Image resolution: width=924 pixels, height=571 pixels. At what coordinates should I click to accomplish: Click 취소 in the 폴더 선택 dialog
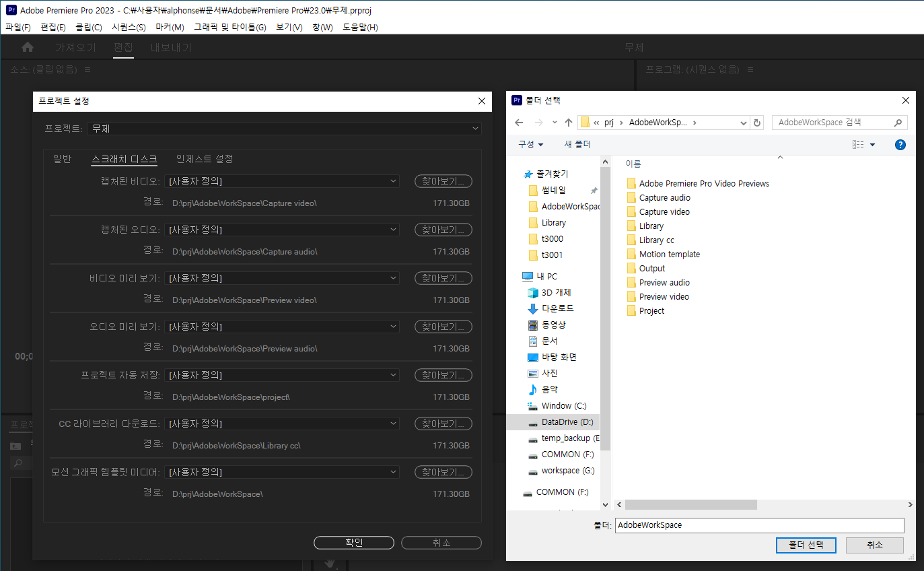875,545
